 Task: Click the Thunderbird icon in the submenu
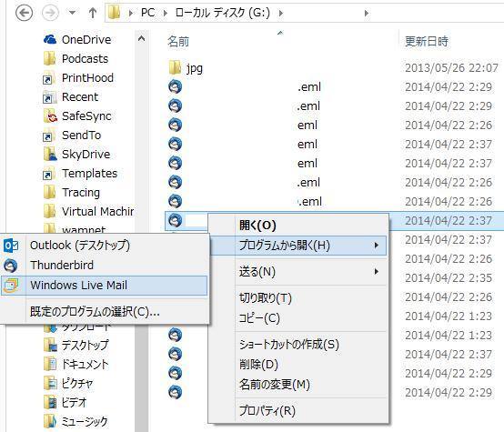pos(11,266)
